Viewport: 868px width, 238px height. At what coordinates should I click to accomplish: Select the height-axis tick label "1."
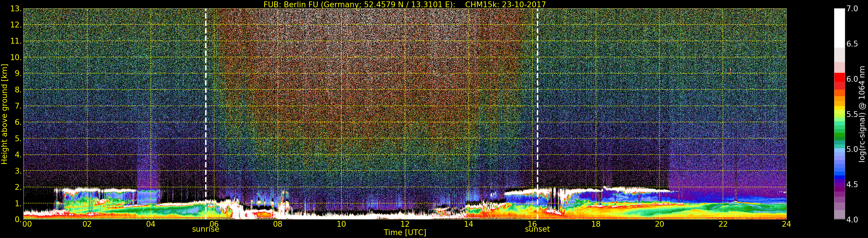point(18,203)
